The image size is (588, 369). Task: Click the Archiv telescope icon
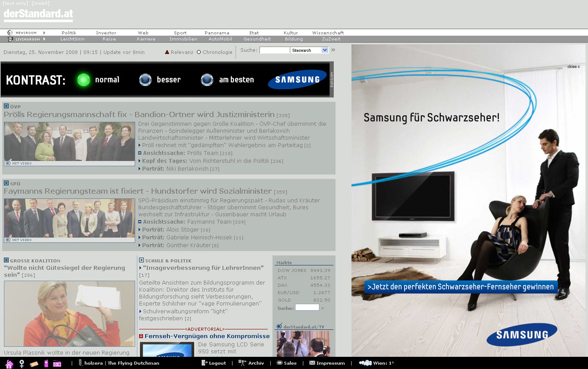[x=243, y=363]
